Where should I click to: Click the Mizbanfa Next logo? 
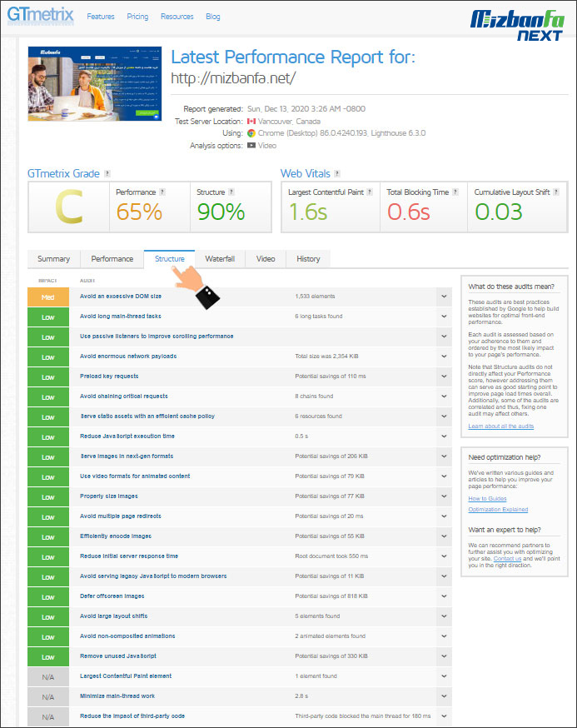click(517, 26)
